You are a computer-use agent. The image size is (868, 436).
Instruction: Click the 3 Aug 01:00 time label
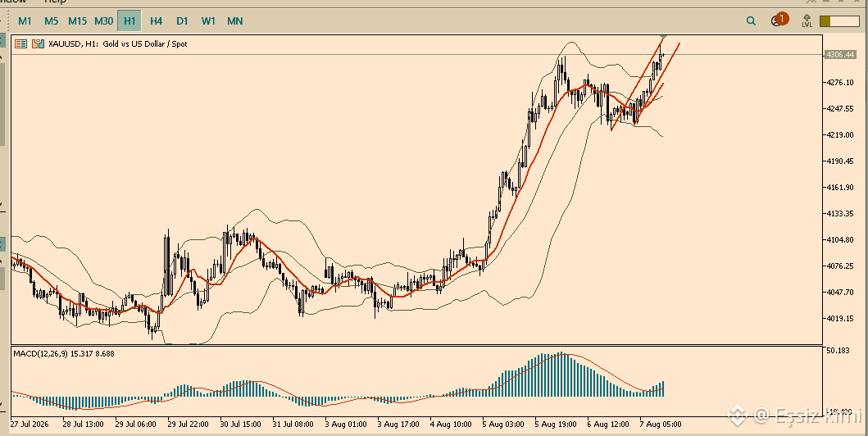(346, 425)
